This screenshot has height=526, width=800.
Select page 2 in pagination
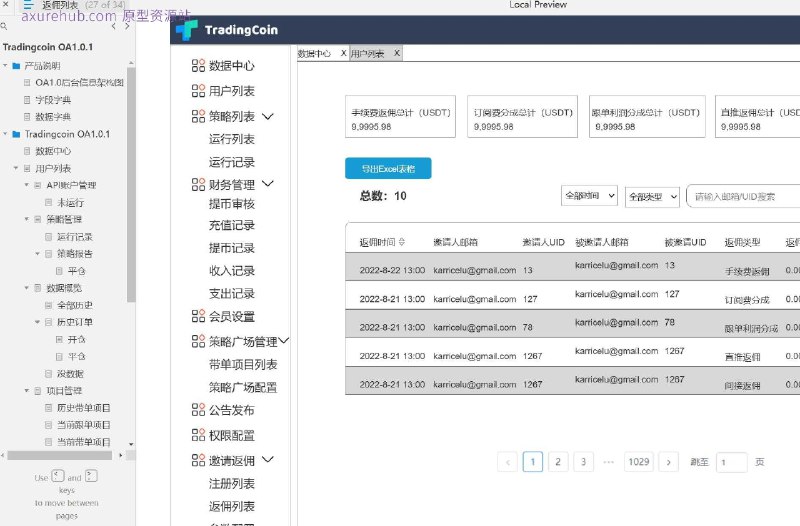tap(558, 462)
